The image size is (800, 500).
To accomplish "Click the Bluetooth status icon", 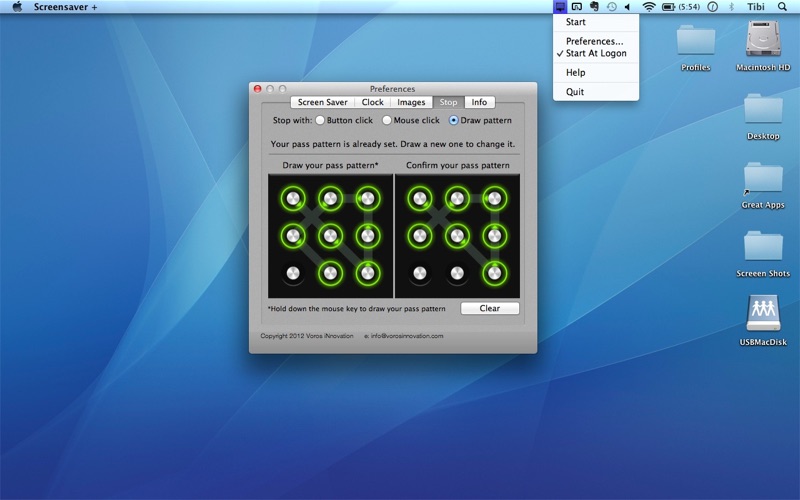I will pos(731,7).
